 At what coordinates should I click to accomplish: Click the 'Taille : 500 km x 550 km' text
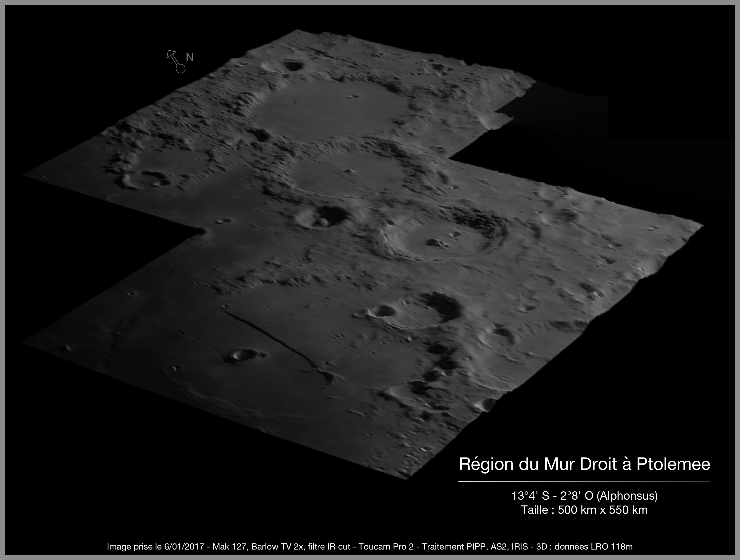[x=584, y=510]
